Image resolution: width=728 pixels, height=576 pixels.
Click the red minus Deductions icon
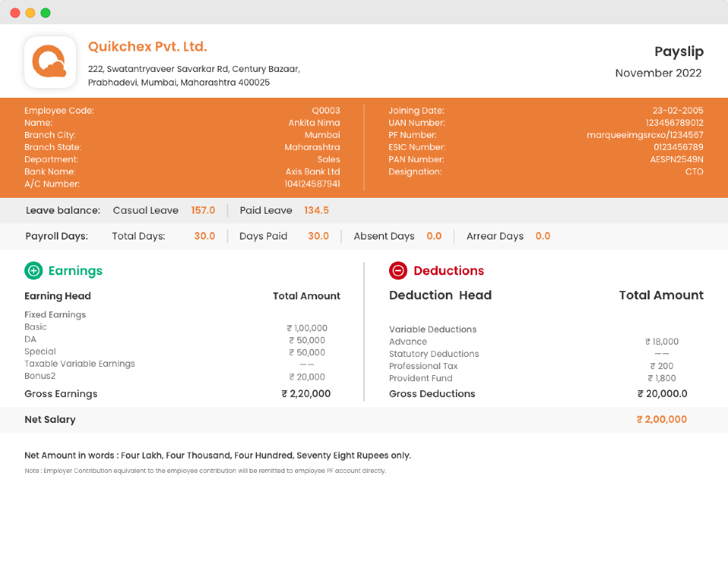coord(398,271)
